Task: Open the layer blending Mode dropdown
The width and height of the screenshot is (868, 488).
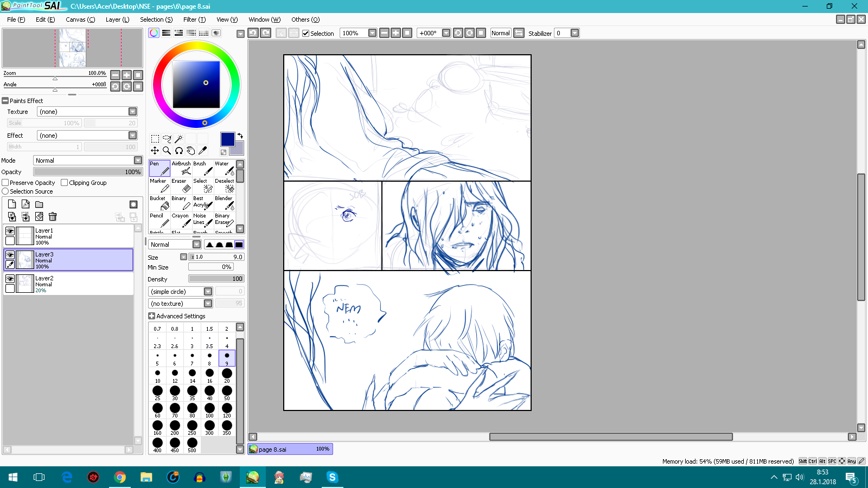Action: (x=138, y=160)
